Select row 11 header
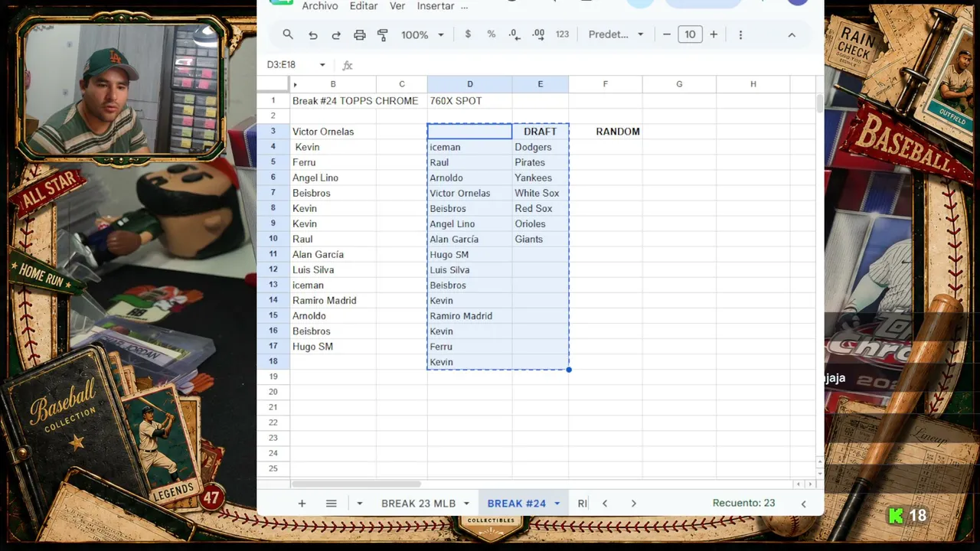Screen dimensions: 980x551 pos(273,254)
